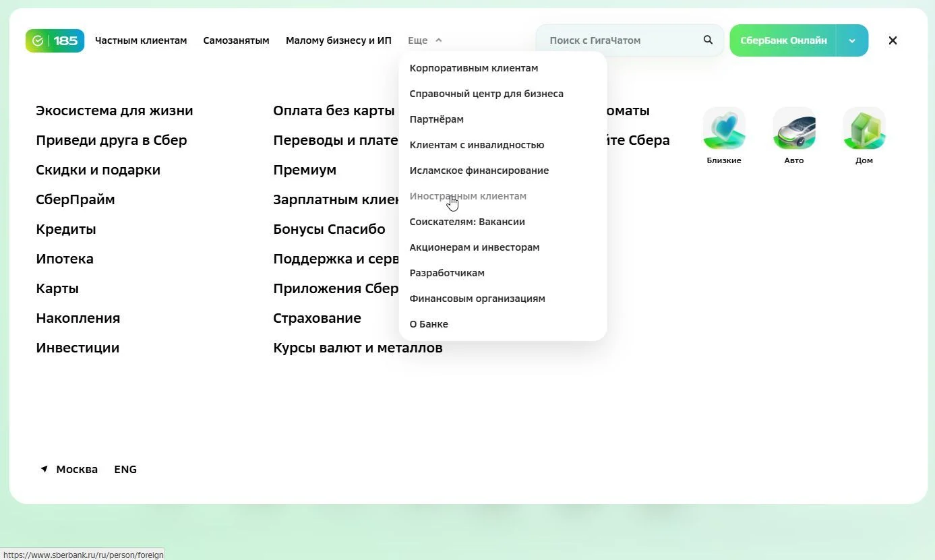Select Разработчикам menu entry
This screenshot has height=560, width=935.
447,273
